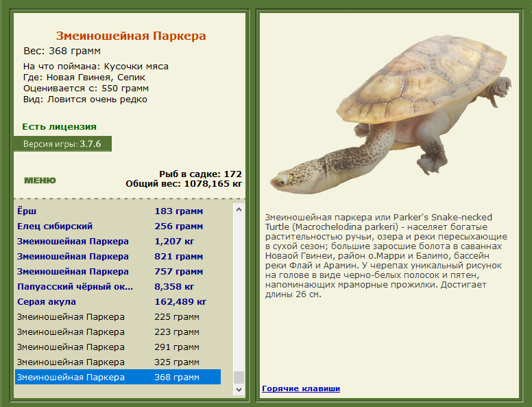Click the turtle description paragraph
The height and width of the screenshot is (407, 532).
pos(386,256)
